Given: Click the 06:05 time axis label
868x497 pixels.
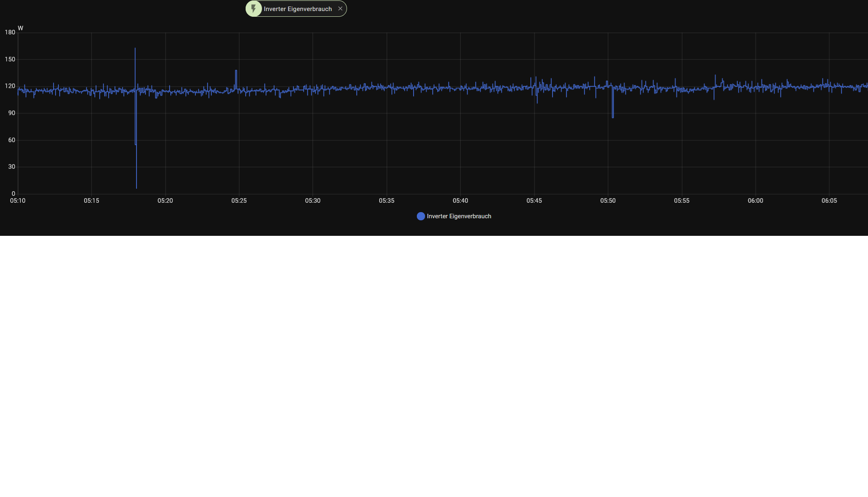Looking at the screenshot, I should 829,201.
